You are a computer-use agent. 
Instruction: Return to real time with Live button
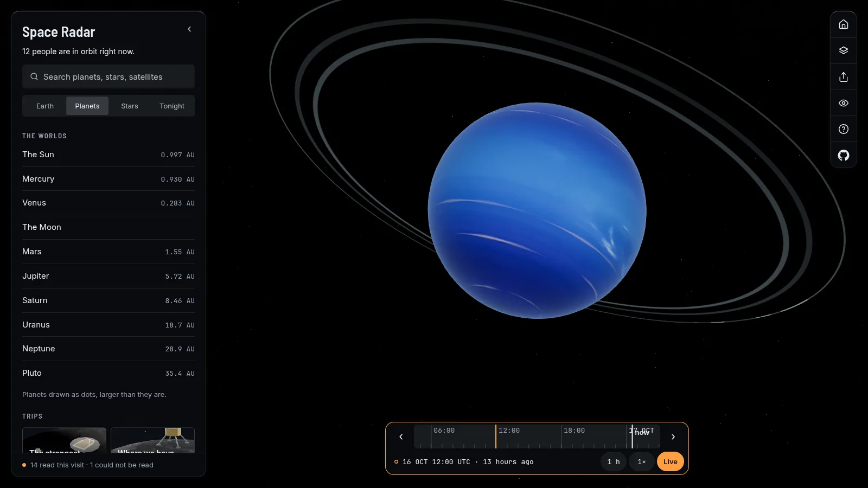671,462
